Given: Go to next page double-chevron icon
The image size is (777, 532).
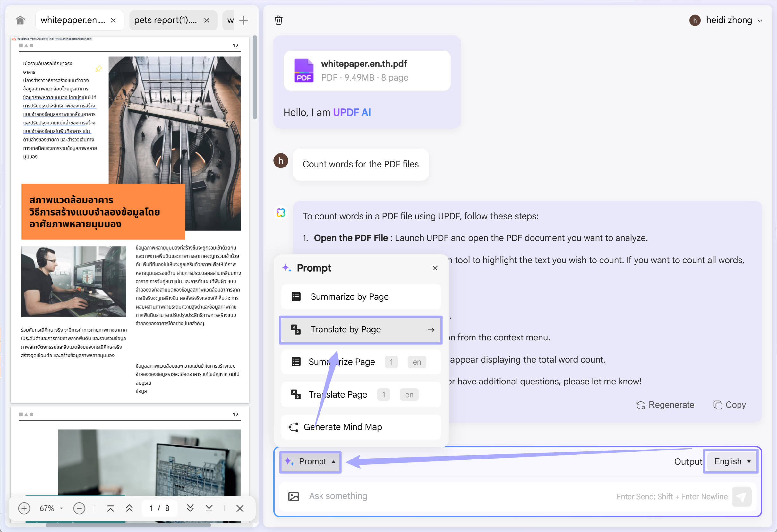Looking at the screenshot, I should (x=190, y=508).
